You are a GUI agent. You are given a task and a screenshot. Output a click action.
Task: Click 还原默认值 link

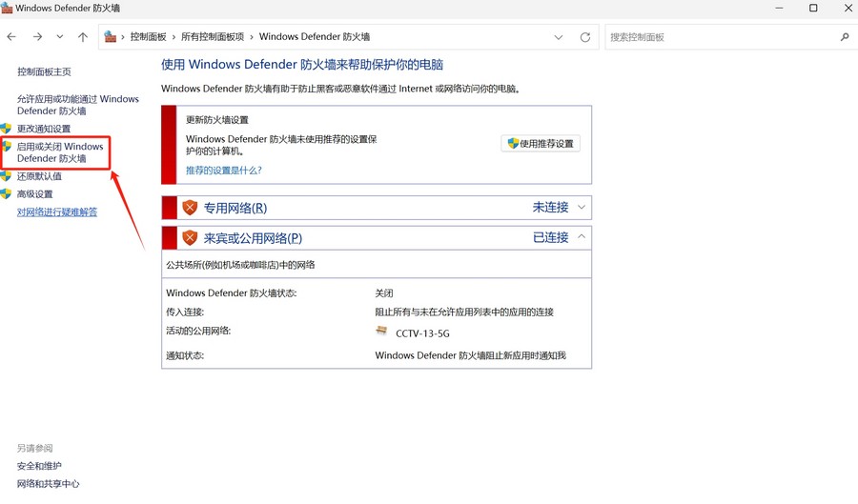[39, 176]
